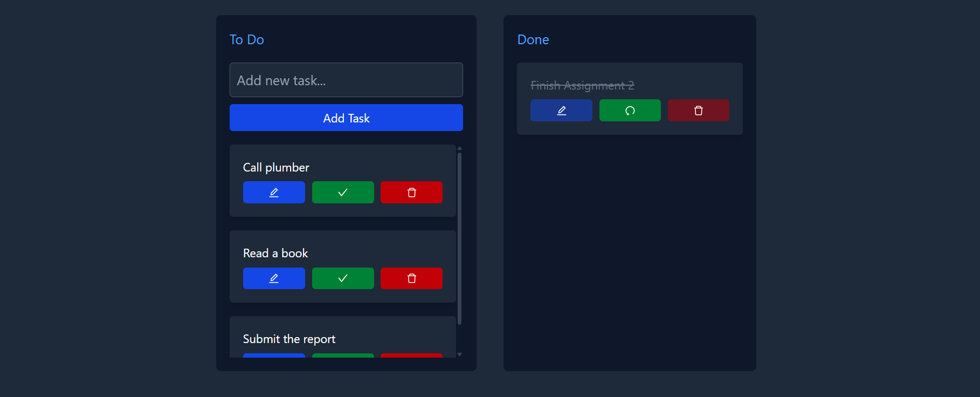The height and width of the screenshot is (397, 980).
Task: Edit the Finish Assignment 2 task
Action: (x=561, y=111)
